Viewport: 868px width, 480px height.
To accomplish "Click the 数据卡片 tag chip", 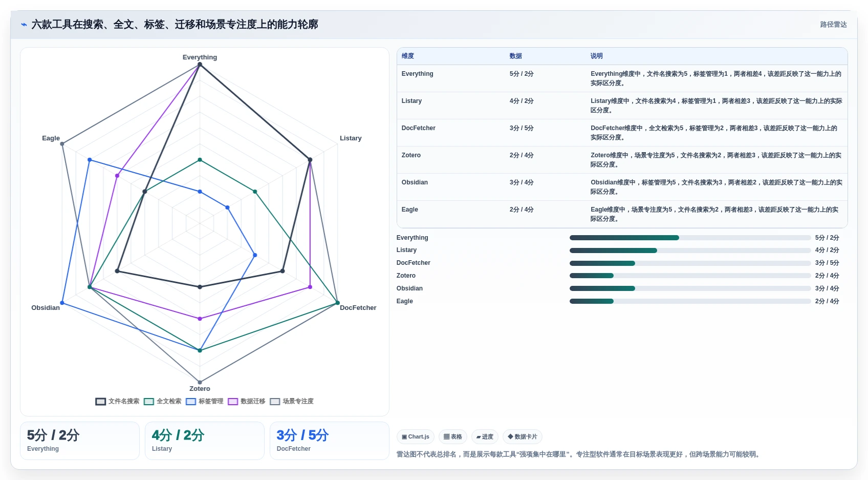I will [x=523, y=437].
